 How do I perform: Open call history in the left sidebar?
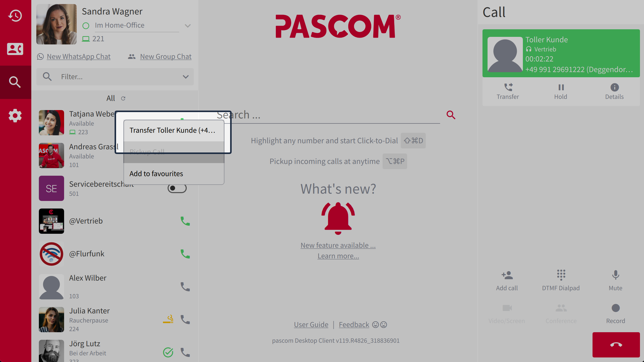(x=15, y=16)
